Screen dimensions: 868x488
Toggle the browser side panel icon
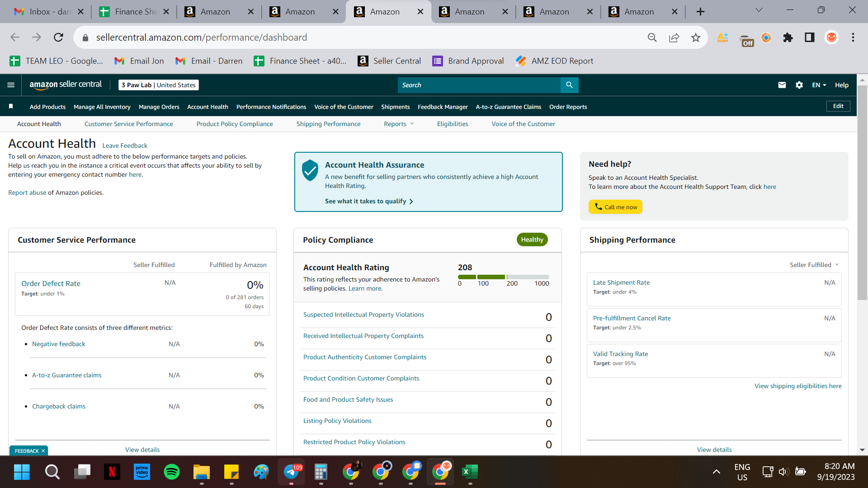tap(809, 38)
